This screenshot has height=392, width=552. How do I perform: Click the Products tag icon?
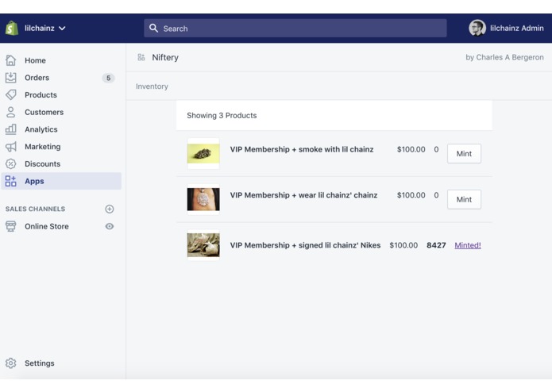tap(11, 94)
